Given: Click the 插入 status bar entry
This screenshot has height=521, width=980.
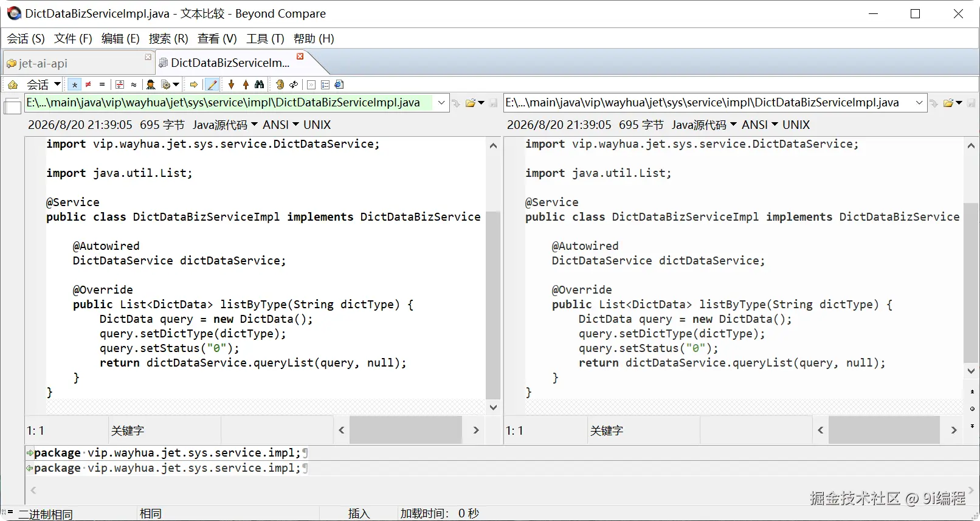Looking at the screenshot, I should point(359,514).
